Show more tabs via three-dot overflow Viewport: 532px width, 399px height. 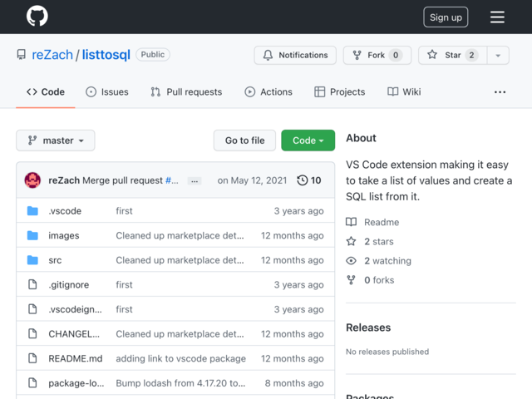[500, 92]
